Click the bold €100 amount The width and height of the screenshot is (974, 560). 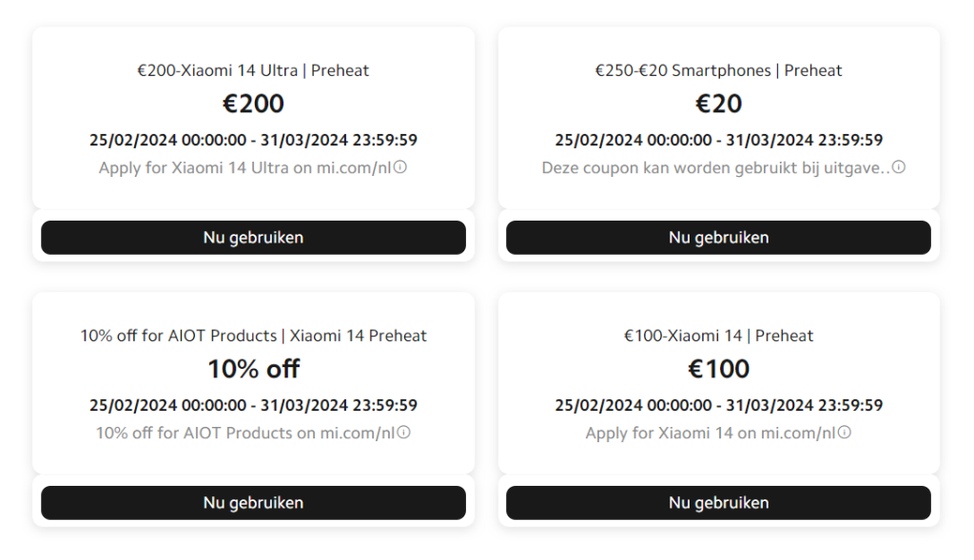pyautogui.click(x=718, y=369)
